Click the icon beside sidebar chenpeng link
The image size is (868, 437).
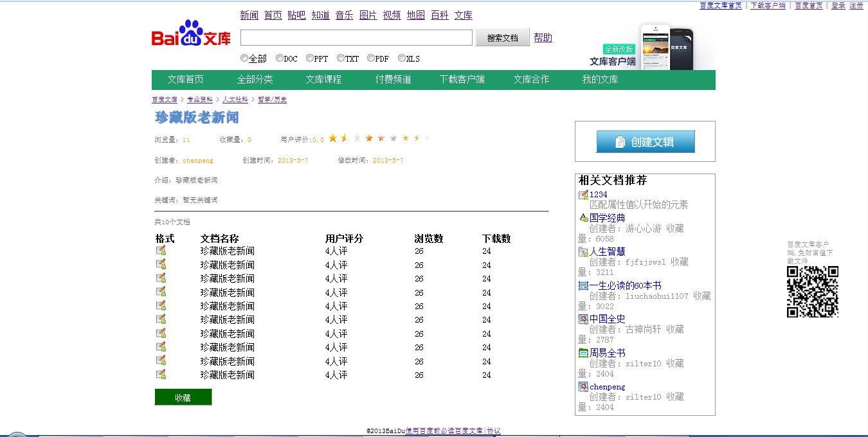click(583, 387)
